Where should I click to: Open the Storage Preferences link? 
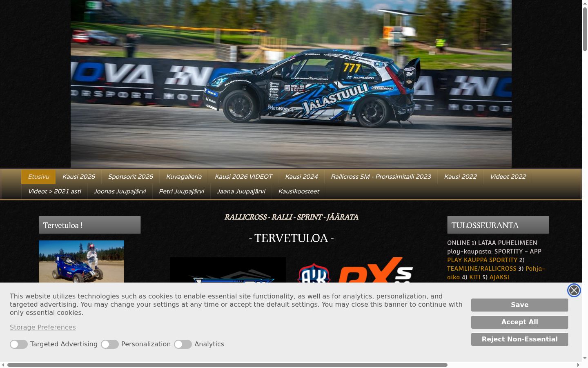pos(43,328)
